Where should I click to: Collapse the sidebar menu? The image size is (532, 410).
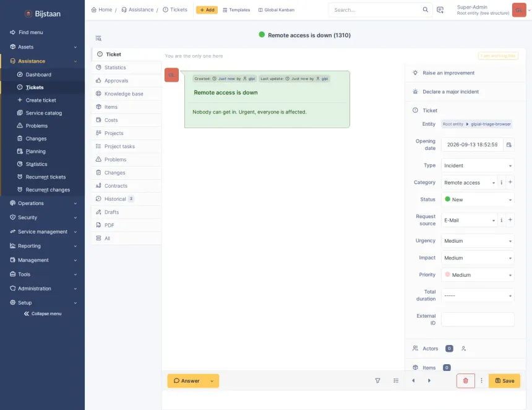(x=43, y=314)
